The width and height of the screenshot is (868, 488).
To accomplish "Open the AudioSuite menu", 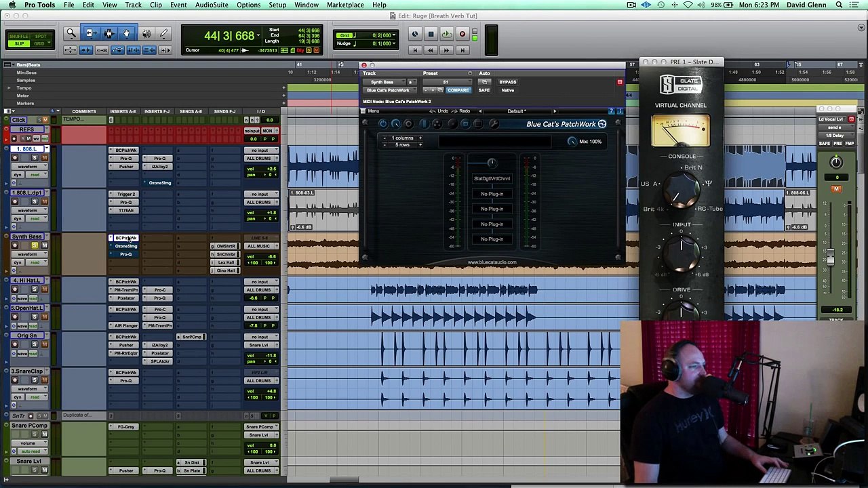I will tap(212, 5).
